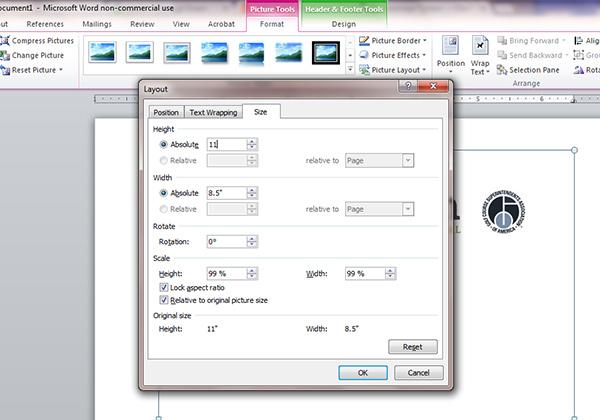Expand the Picture Effects dropdown
The height and width of the screenshot is (420, 600).
tap(425, 56)
